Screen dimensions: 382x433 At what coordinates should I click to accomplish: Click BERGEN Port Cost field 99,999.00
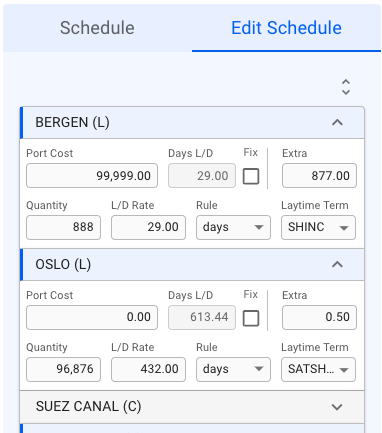(x=92, y=175)
